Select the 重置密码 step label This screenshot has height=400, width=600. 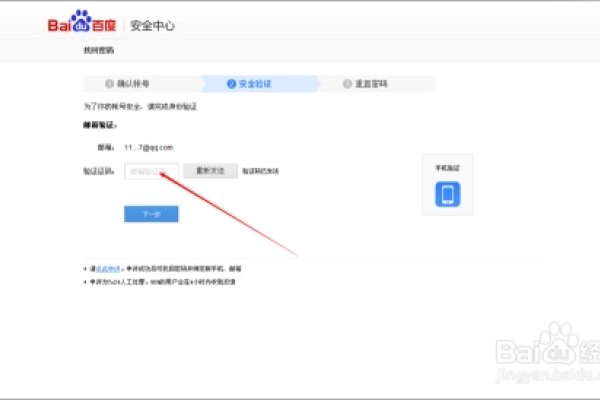click(371, 83)
